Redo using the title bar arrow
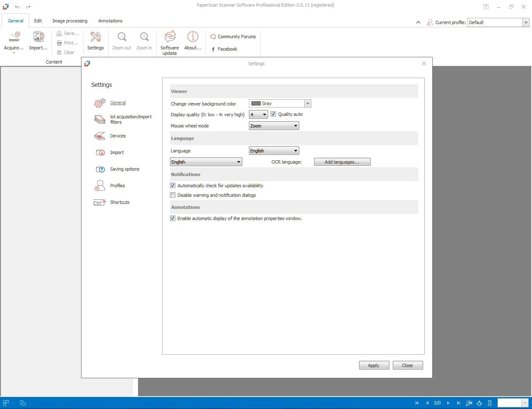Viewport: 532px width, 409px height. pos(28,7)
